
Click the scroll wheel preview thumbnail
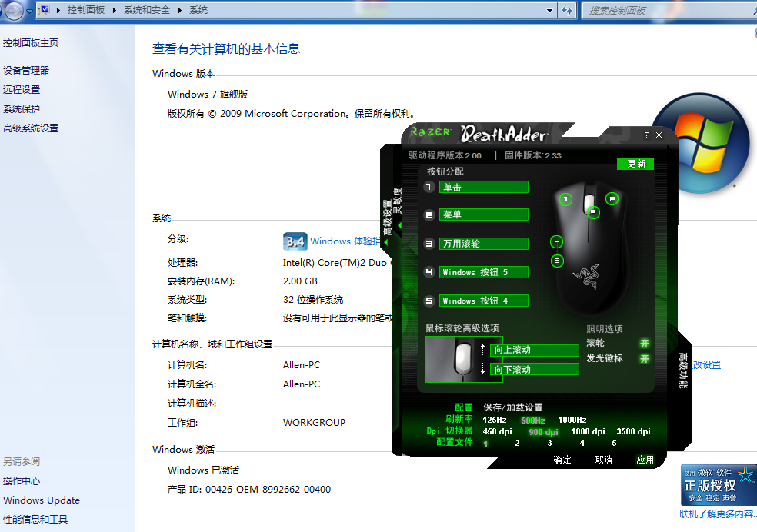(464, 359)
